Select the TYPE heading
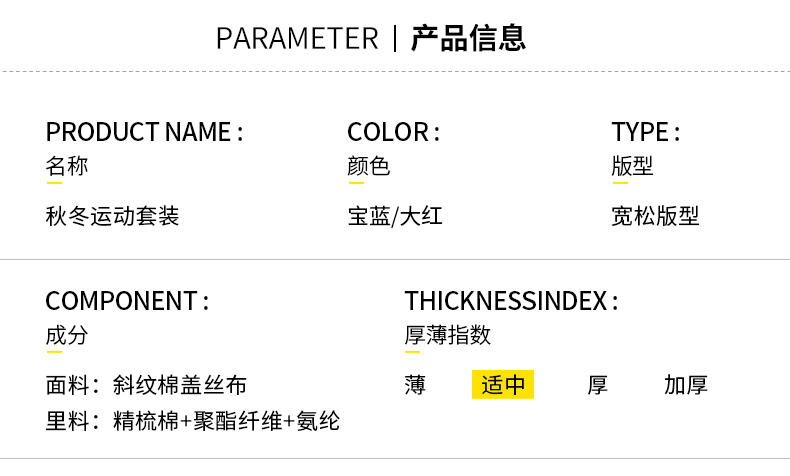This screenshot has height=476, width=790. click(x=646, y=132)
